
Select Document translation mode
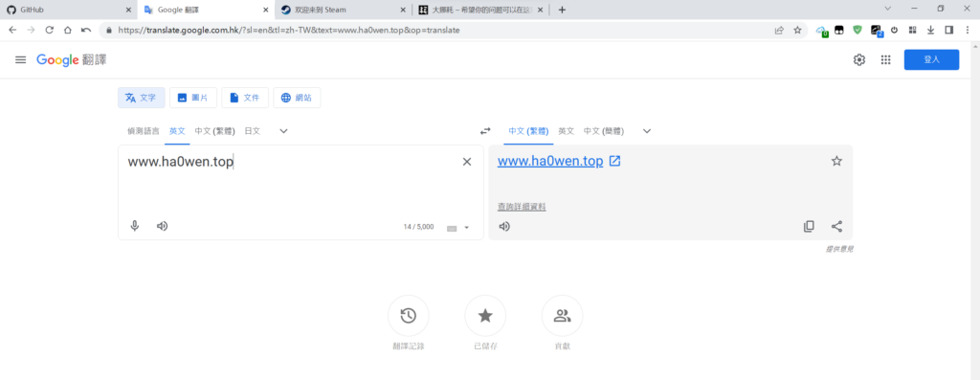point(245,98)
